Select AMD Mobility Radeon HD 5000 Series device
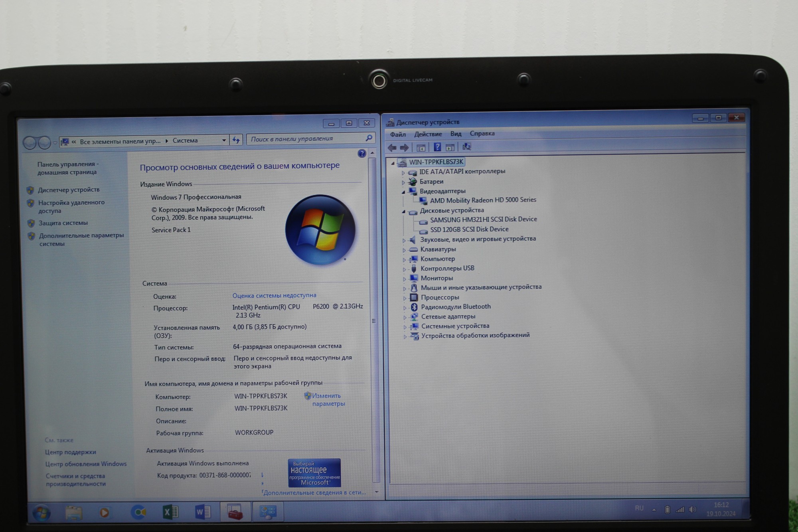The width and height of the screenshot is (798, 532). [x=483, y=200]
